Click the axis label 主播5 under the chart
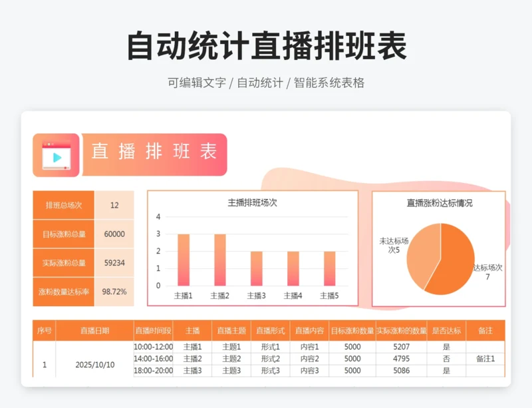The image size is (532, 408). pos(329,296)
